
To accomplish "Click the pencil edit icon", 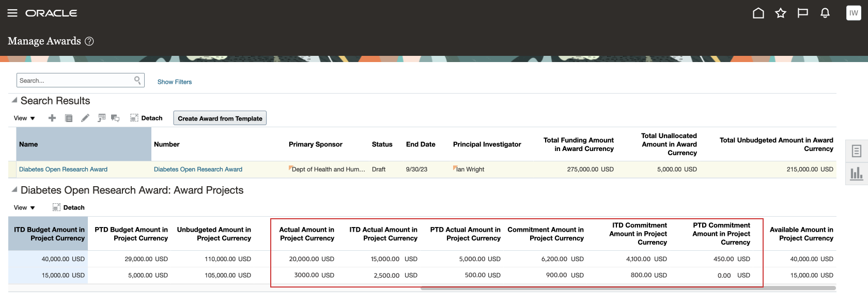I will 85,118.
